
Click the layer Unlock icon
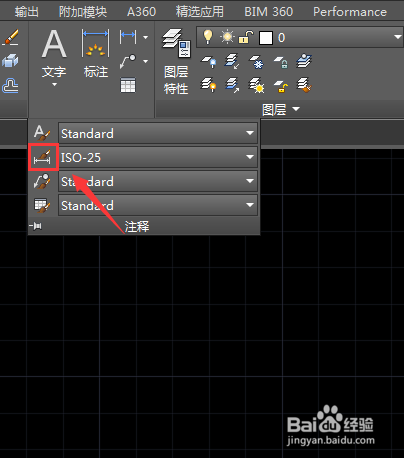(281, 86)
